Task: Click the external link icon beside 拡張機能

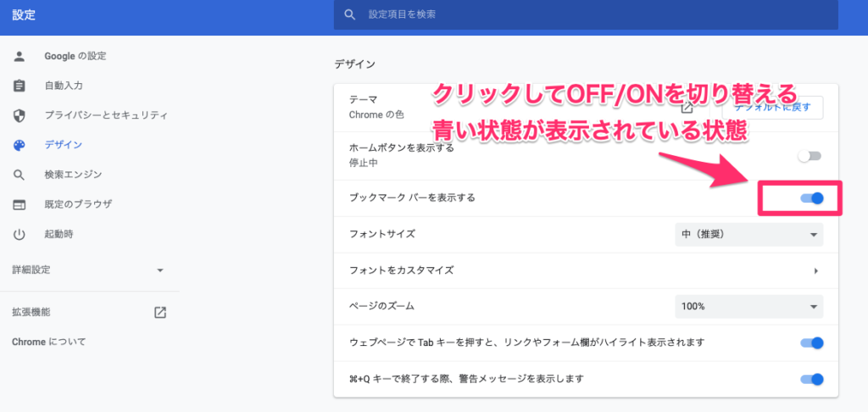Action: click(160, 312)
